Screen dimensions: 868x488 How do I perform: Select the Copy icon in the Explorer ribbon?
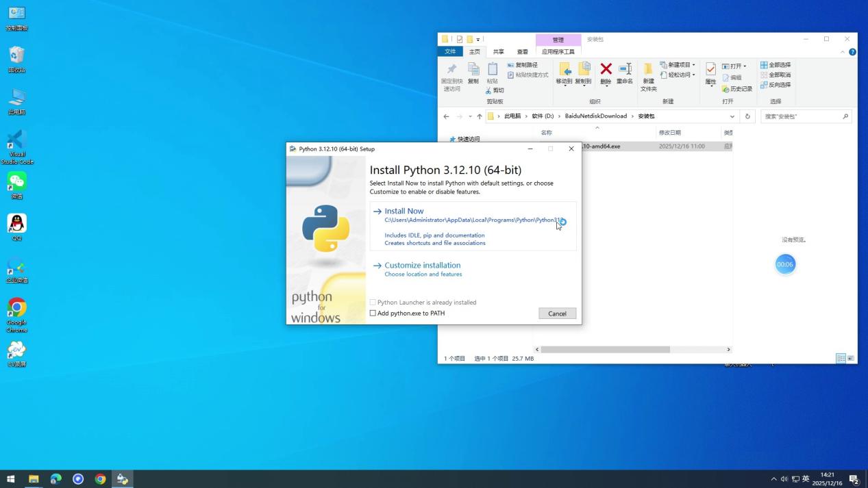tap(472, 68)
